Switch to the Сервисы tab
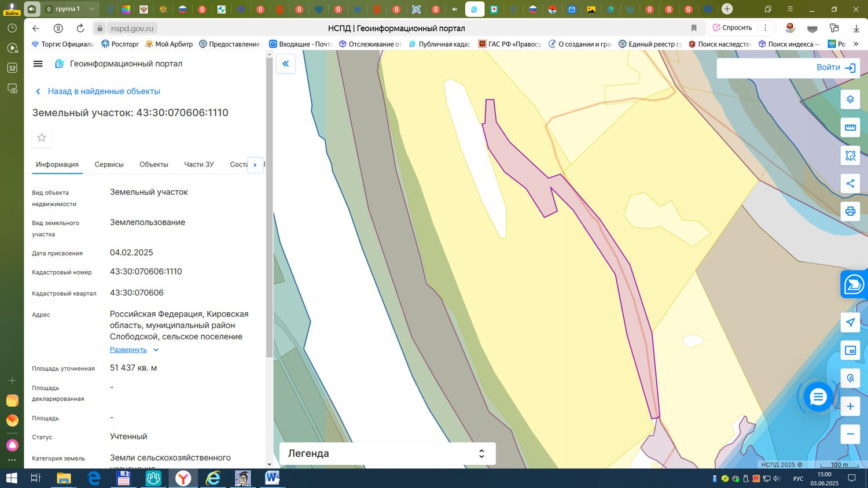The image size is (868, 488). tap(109, 164)
